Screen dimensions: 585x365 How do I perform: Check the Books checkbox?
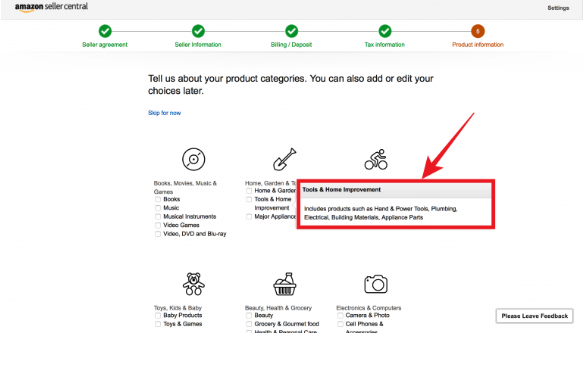click(158, 199)
